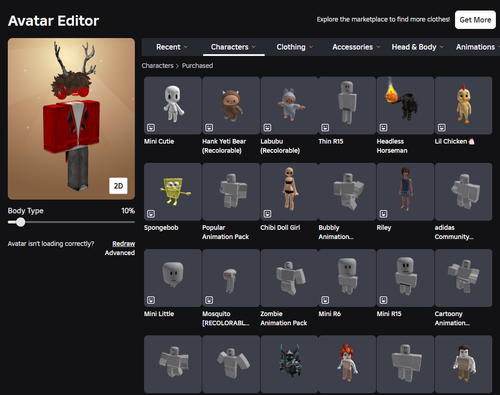Click the bundle badge on Headless Horseman
The width and height of the screenshot is (500, 395).
[384, 127]
